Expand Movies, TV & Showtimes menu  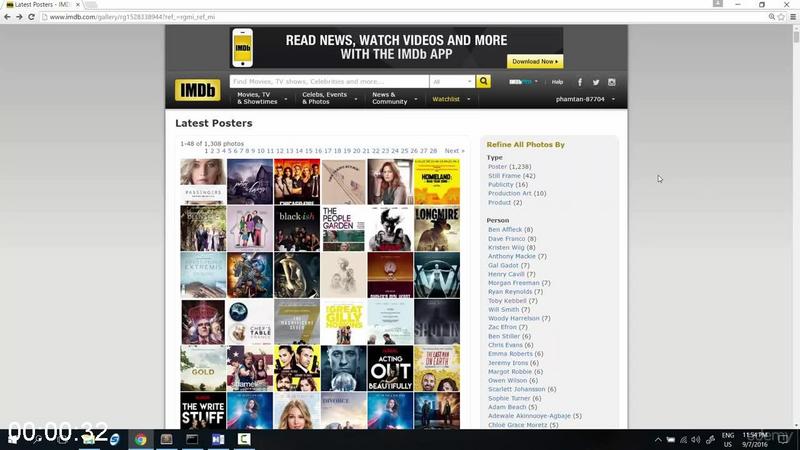pyautogui.click(x=262, y=98)
